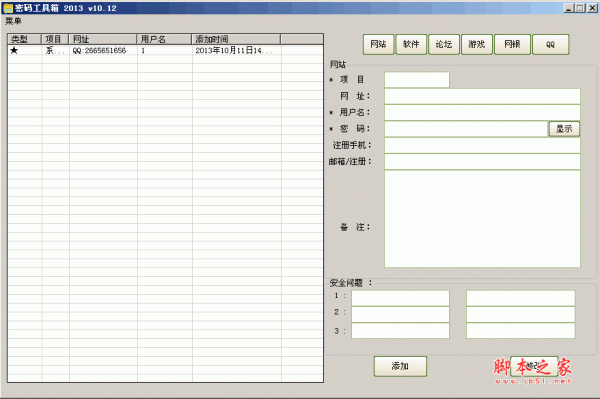Sort by 添加时间 column header
Screen dimensions: 600x399
[236, 39]
